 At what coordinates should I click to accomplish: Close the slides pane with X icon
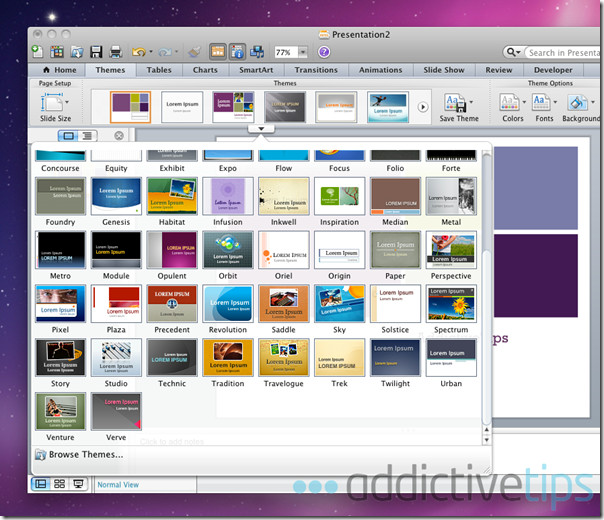coord(119,136)
